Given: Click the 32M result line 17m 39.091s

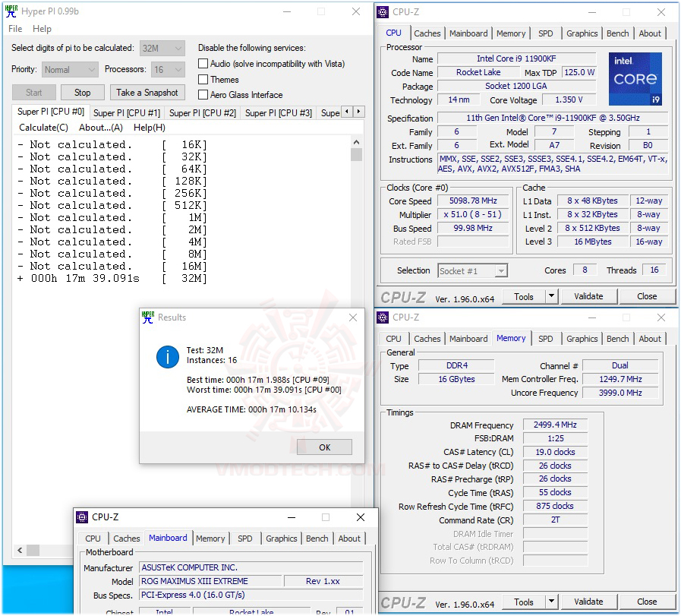Looking at the screenshot, I should pyautogui.click(x=112, y=279).
